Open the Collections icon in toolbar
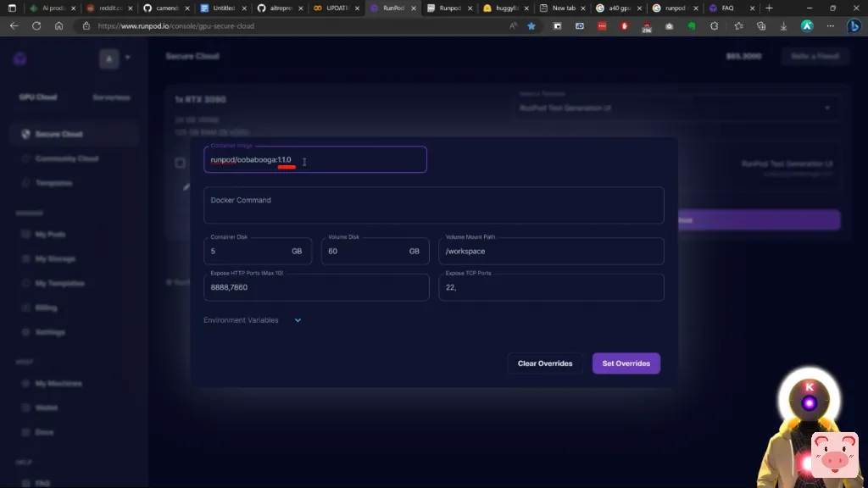The image size is (868, 488). point(761,26)
